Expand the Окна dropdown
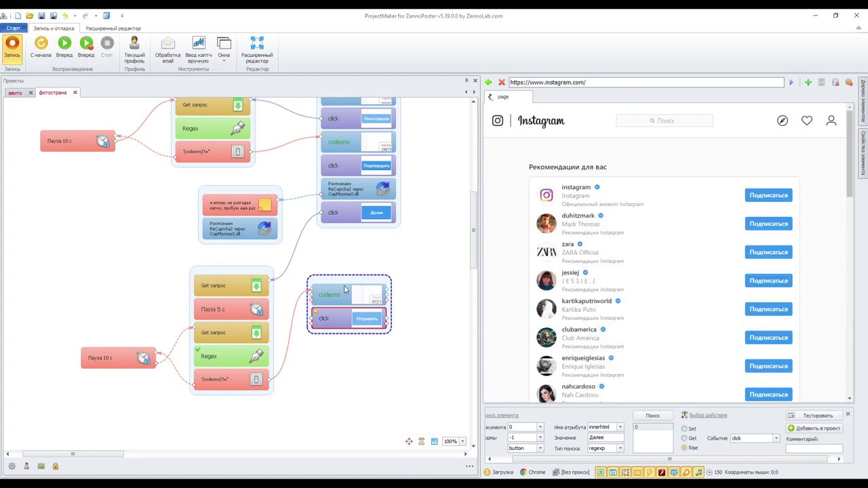 (x=224, y=49)
